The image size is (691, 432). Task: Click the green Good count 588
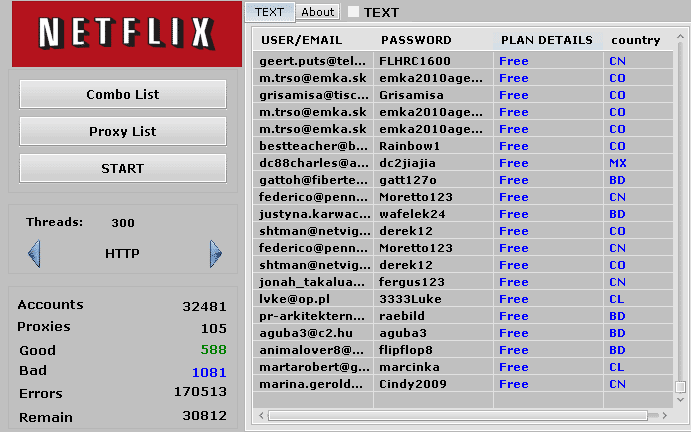[x=214, y=350]
